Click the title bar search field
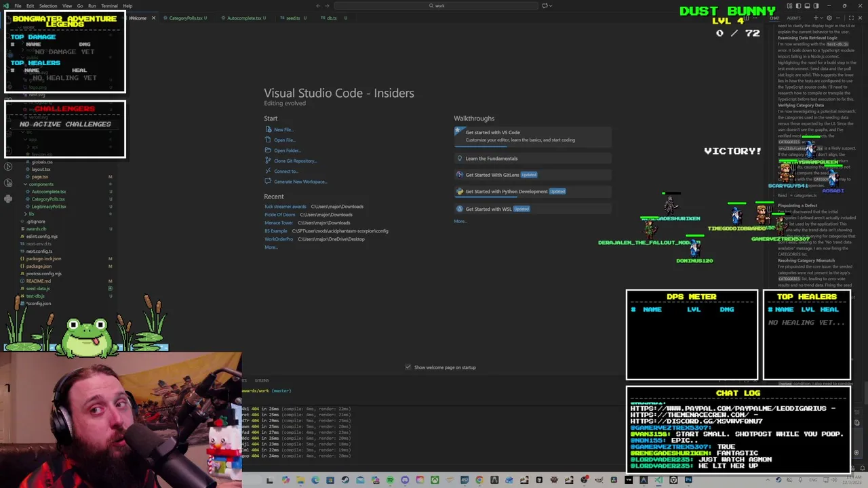868x488 pixels. [436, 5]
